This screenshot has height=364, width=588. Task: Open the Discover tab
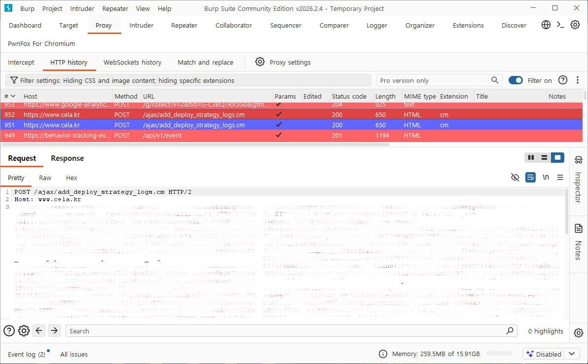(x=514, y=25)
